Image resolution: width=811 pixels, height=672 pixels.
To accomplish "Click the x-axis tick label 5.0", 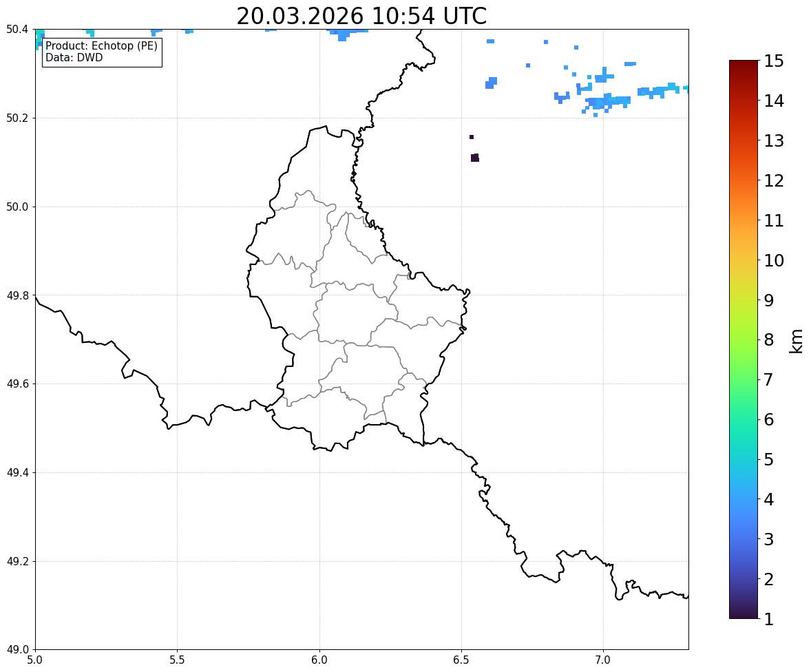I will pyautogui.click(x=35, y=660).
